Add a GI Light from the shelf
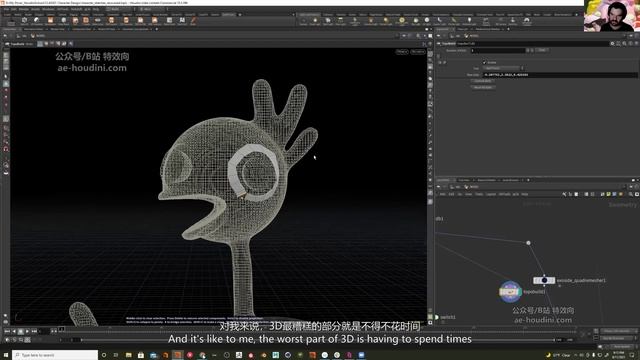The image size is (640, 360). [x=427, y=20]
